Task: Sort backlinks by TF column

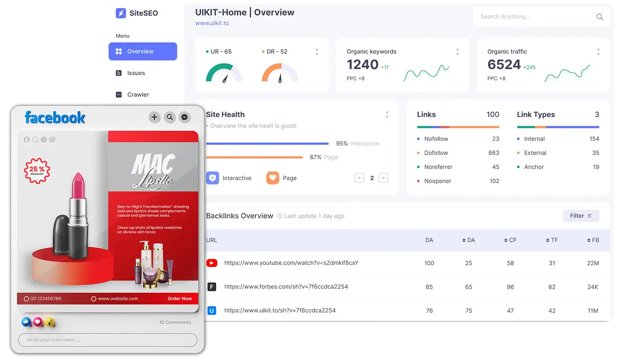Action: [552, 240]
